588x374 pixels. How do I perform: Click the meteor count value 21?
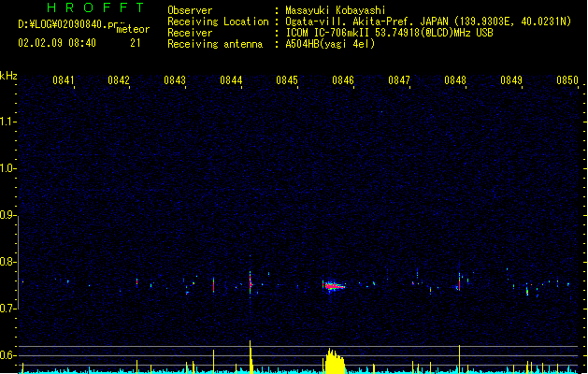pos(136,43)
